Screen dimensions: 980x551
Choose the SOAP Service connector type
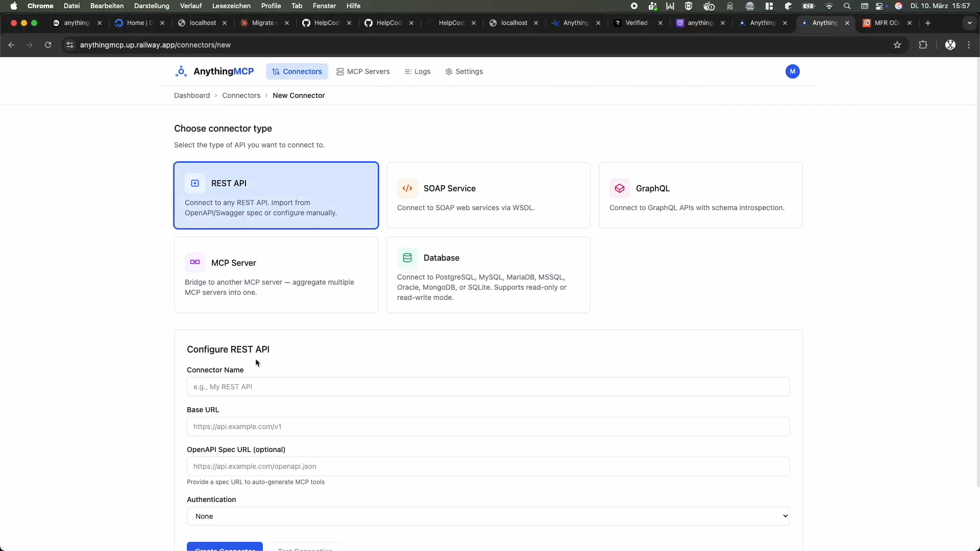[x=488, y=195]
